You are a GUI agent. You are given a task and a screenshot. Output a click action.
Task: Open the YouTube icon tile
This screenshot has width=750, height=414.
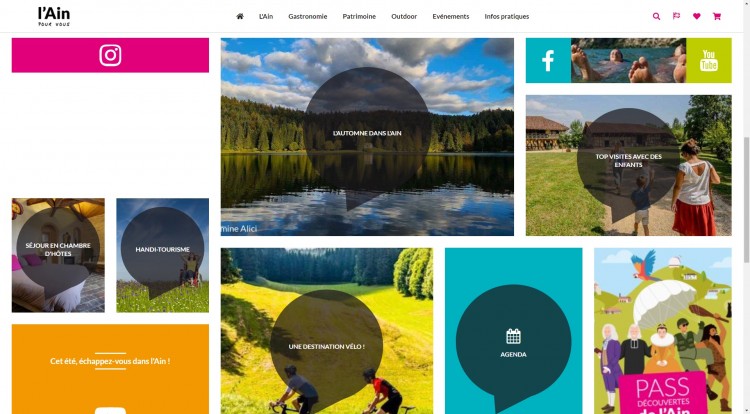708,61
